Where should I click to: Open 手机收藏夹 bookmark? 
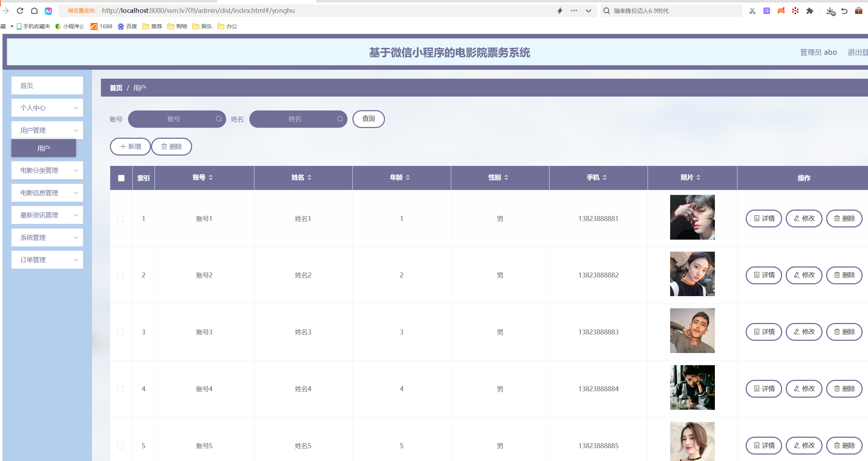click(x=34, y=26)
